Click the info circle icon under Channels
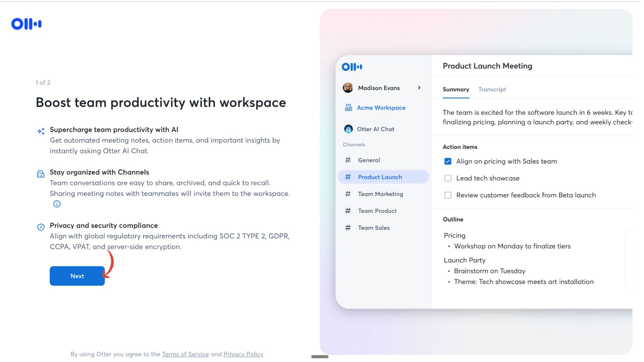The image size is (644, 362). pyautogui.click(x=57, y=204)
